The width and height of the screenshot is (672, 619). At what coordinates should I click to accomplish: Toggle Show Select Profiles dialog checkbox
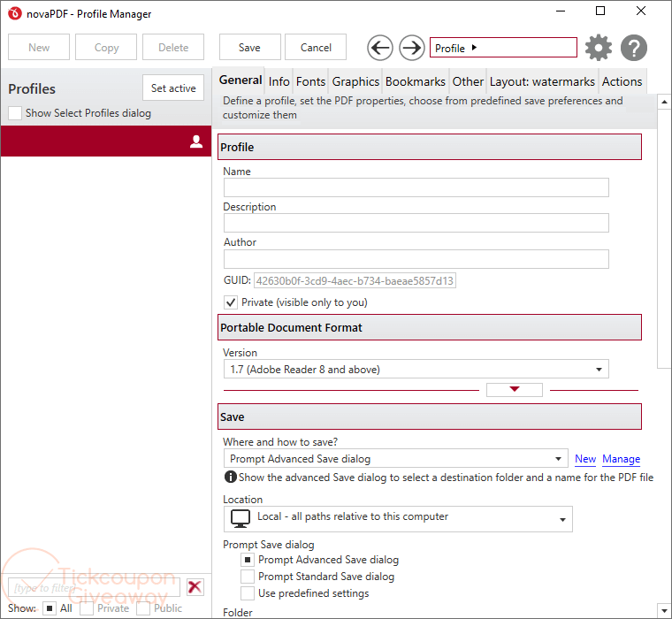[15, 113]
